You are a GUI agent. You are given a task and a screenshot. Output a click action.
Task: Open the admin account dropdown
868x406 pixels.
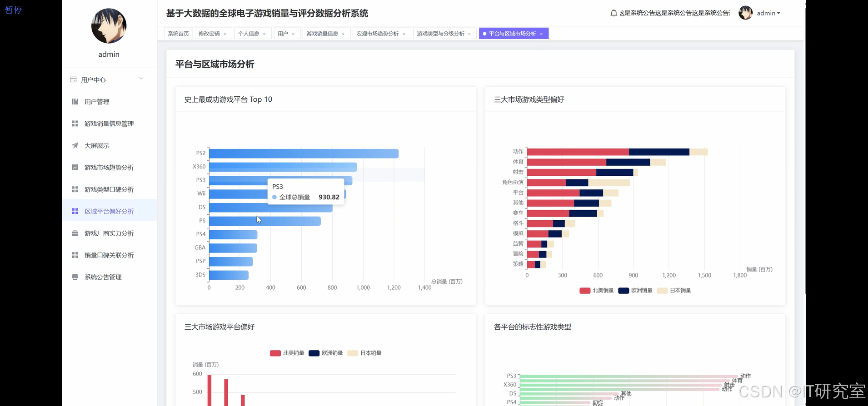coord(768,13)
